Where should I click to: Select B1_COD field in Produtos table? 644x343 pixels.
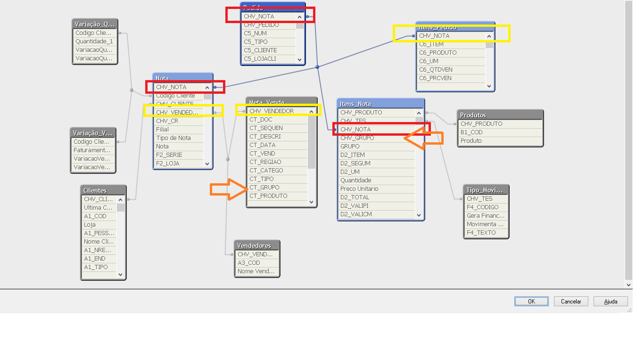500,132
